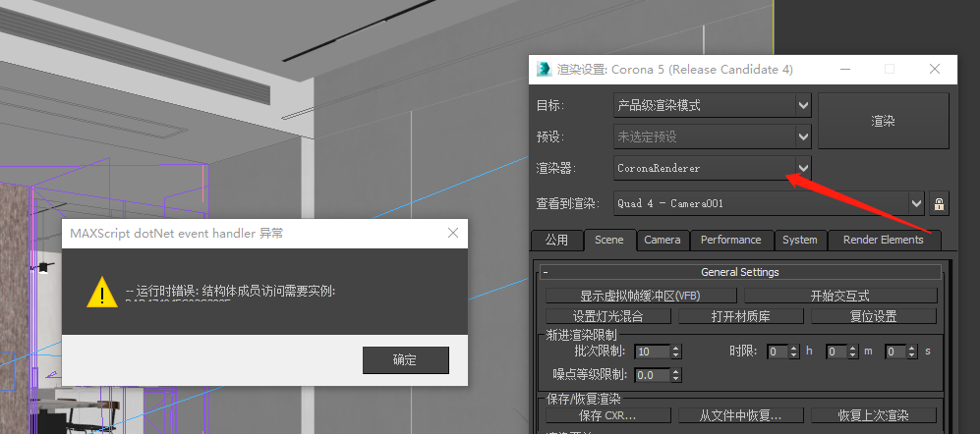This screenshot has width=980, height=434.
Task: Collapse the General Settings rollout
Action: click(741, 272)
